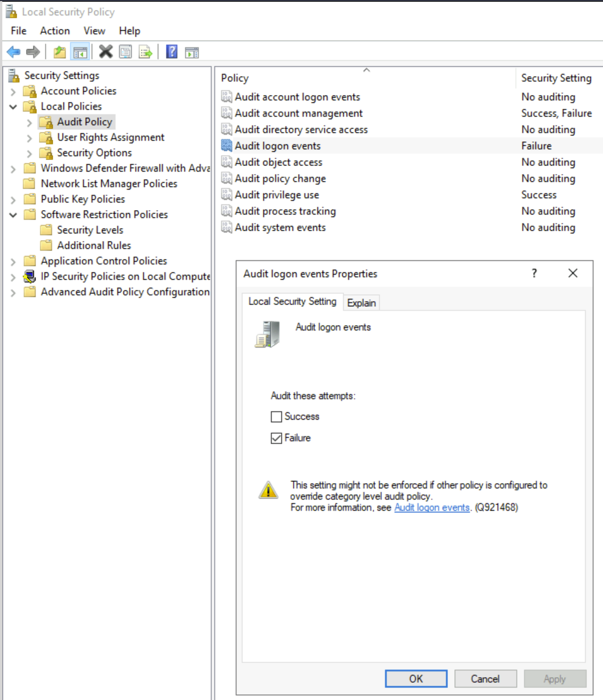Enable the Success checkbox
The width and height of the screenshot is (603, 700).
tap(276, 417)
